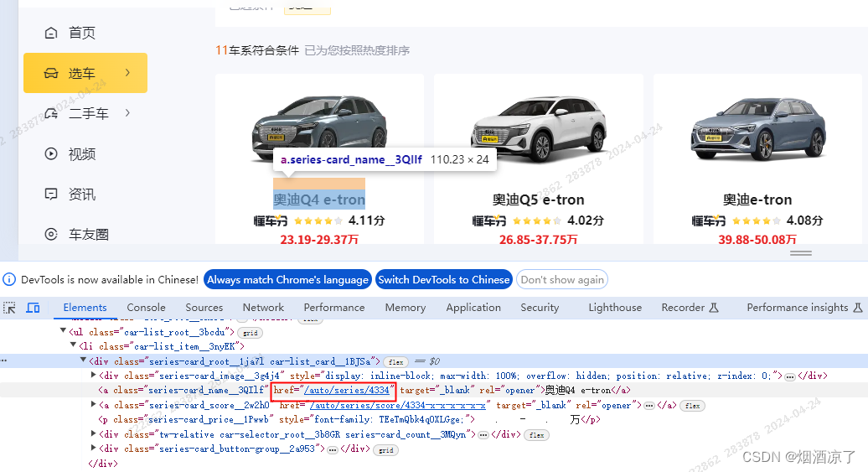Open the 奥迪e-tron link
The image size is (868, 472).
(x=757, y=200)
